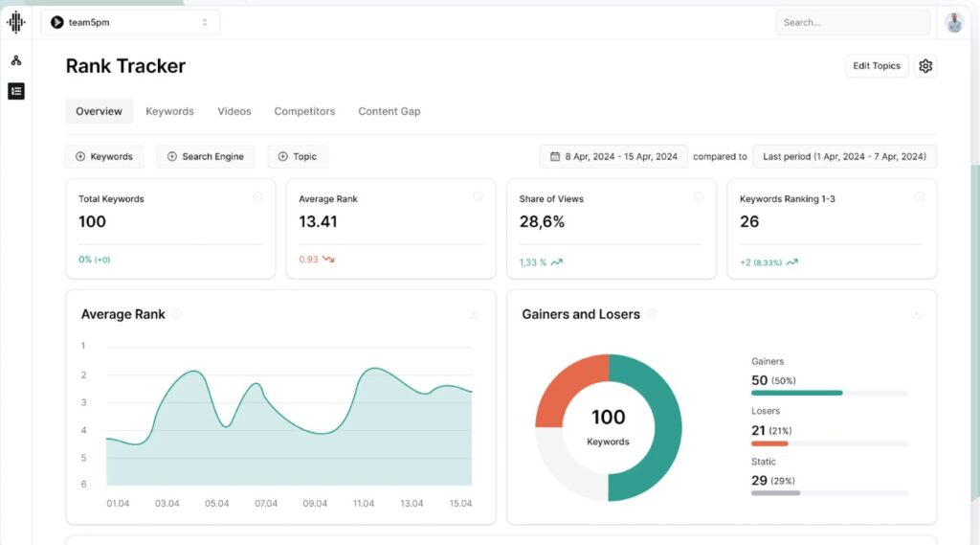This screenshot has height=545, width=980.
Task: Expand the team5pm workspace selector
Action: [x=130, y=22]
